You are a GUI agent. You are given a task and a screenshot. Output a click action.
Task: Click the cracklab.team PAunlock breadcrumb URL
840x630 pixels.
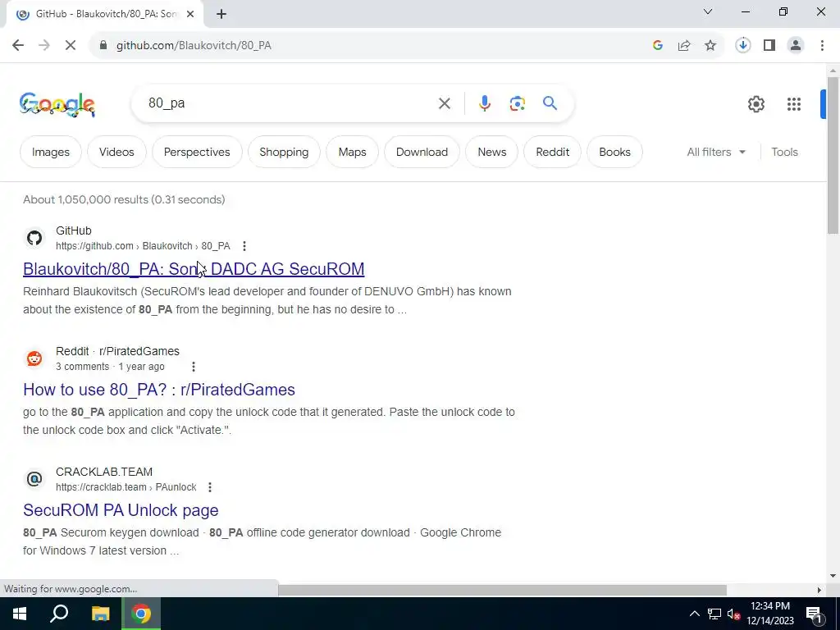(126, 487)
